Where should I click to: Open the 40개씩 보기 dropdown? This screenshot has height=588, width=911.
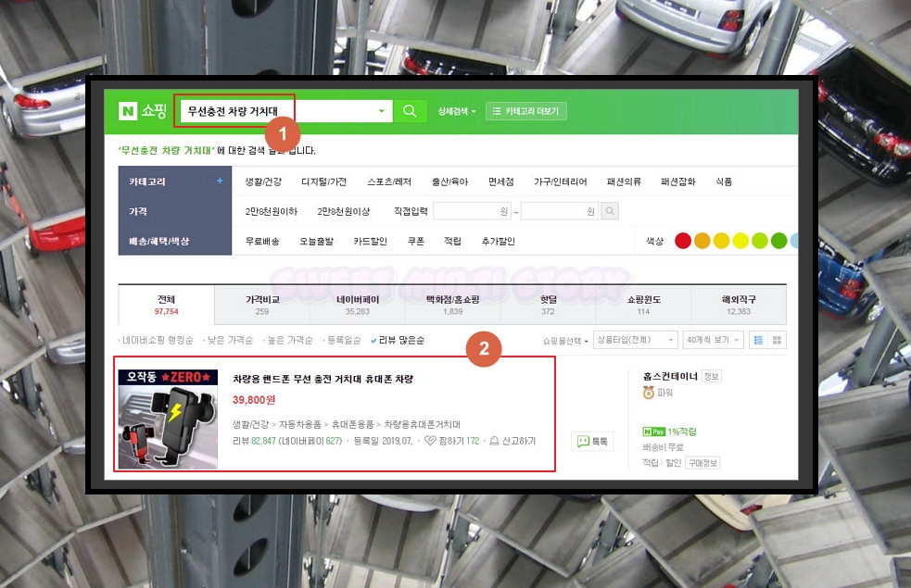click(713, 340)
